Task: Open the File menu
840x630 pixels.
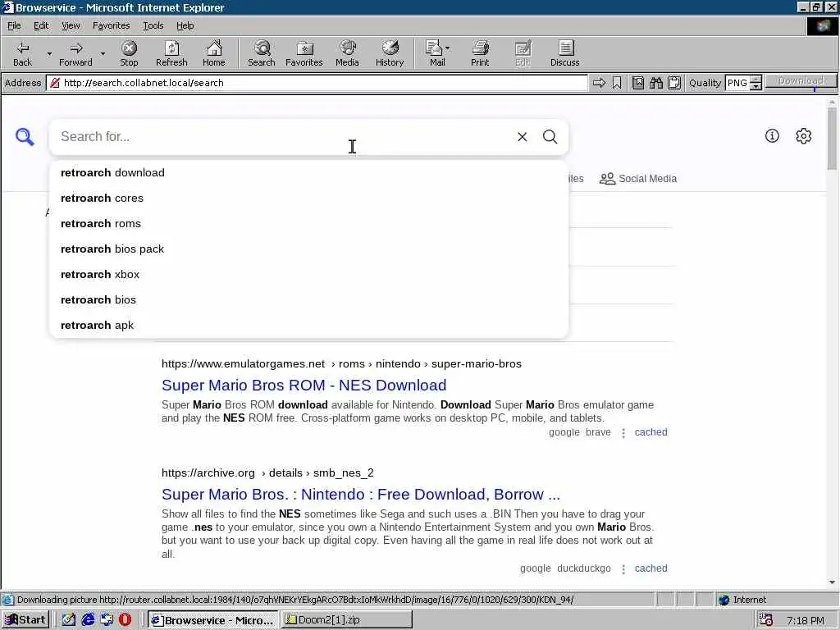Action: 14,25
